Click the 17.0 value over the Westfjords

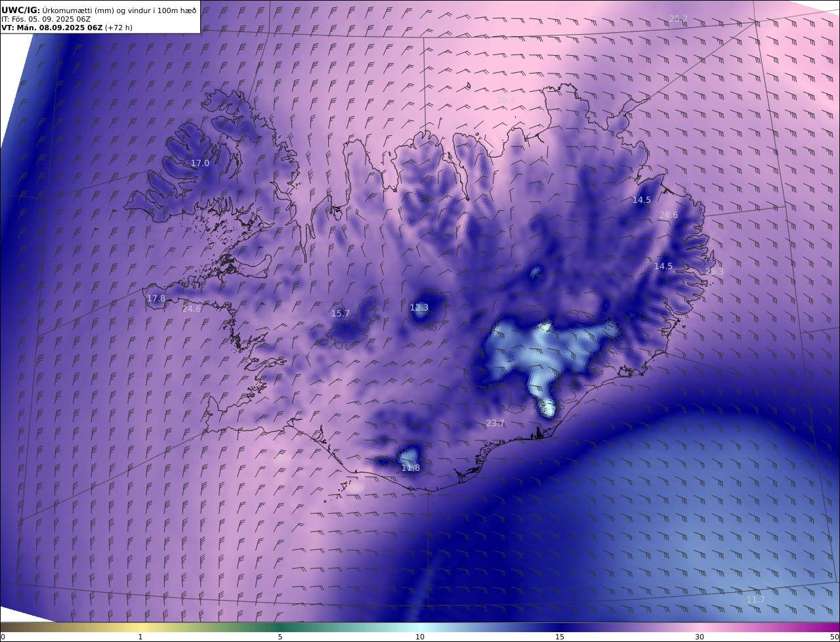point(200,163)
